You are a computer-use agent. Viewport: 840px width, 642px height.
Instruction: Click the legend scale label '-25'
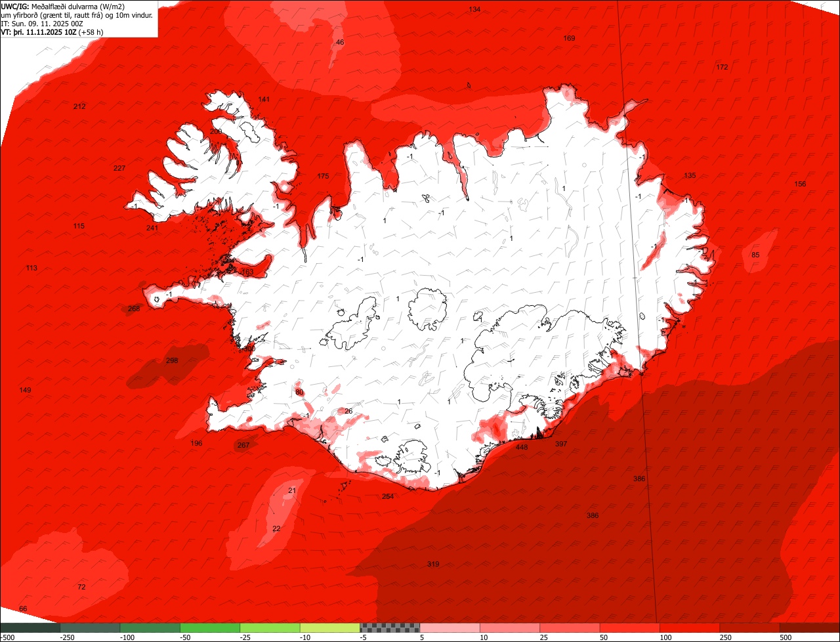click(x=247, y=637)
